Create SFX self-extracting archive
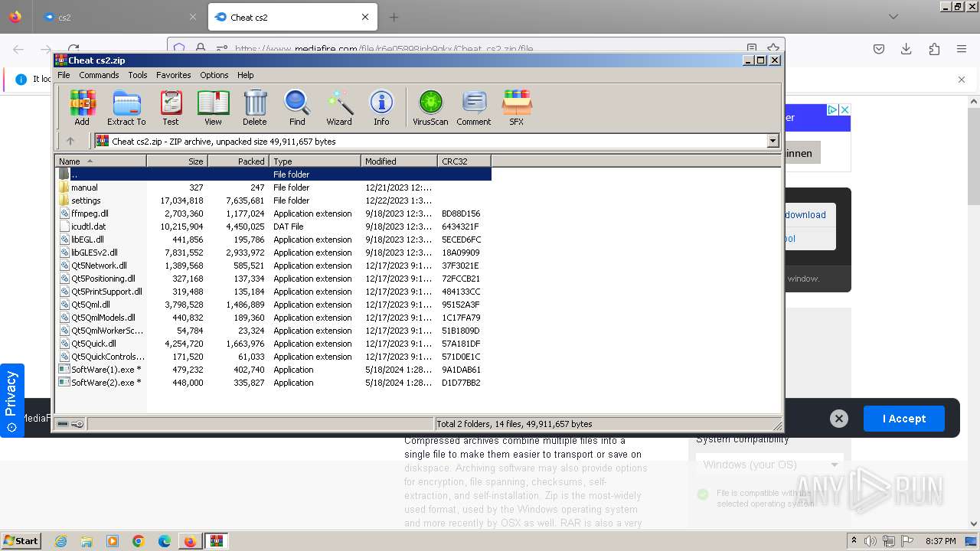Viewport: 980px width, 551px height. [x=517, y=108]
